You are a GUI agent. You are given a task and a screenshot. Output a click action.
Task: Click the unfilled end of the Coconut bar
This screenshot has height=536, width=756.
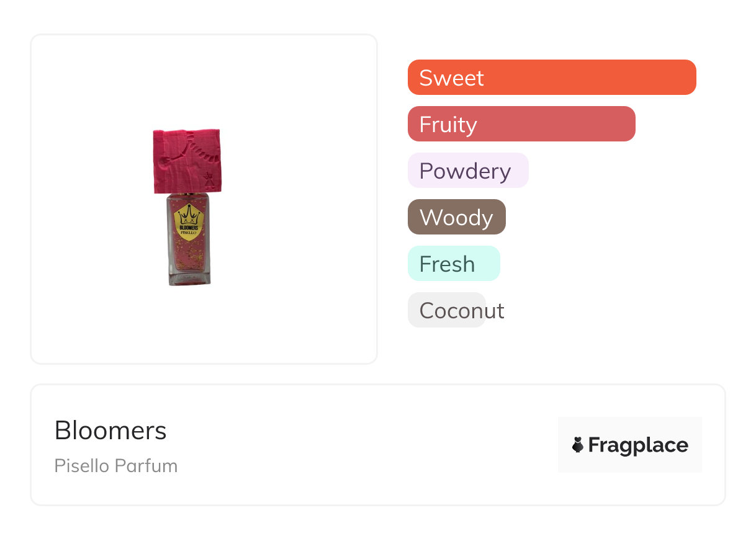[496, 310]
